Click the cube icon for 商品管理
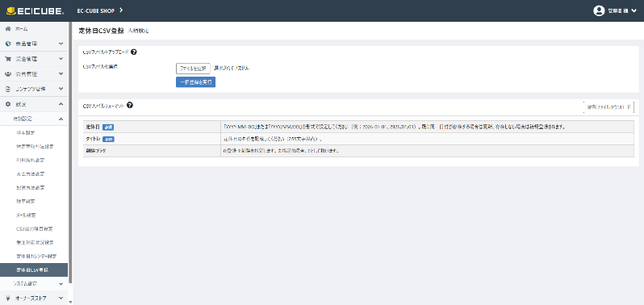644x305 pixels. pos(8,44)
